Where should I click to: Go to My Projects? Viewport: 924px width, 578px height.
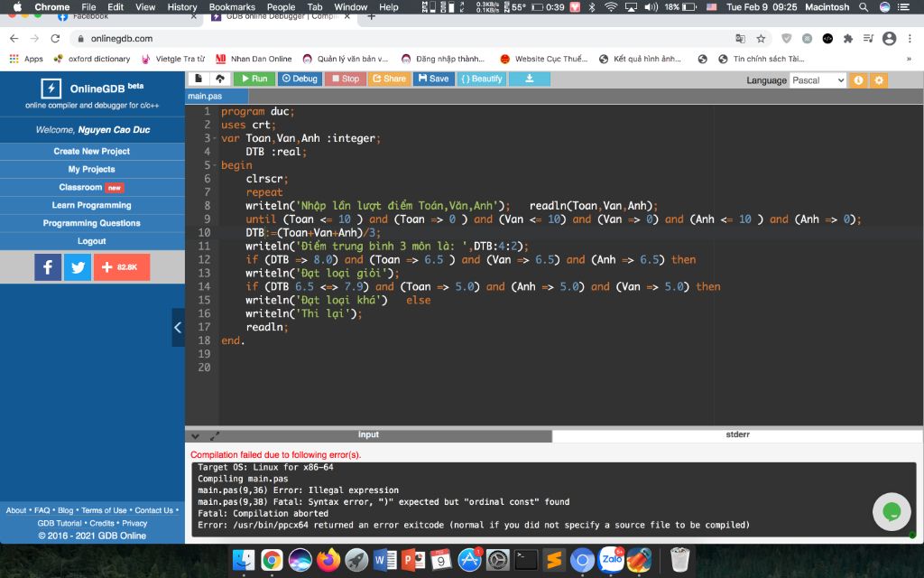(92, 169)
